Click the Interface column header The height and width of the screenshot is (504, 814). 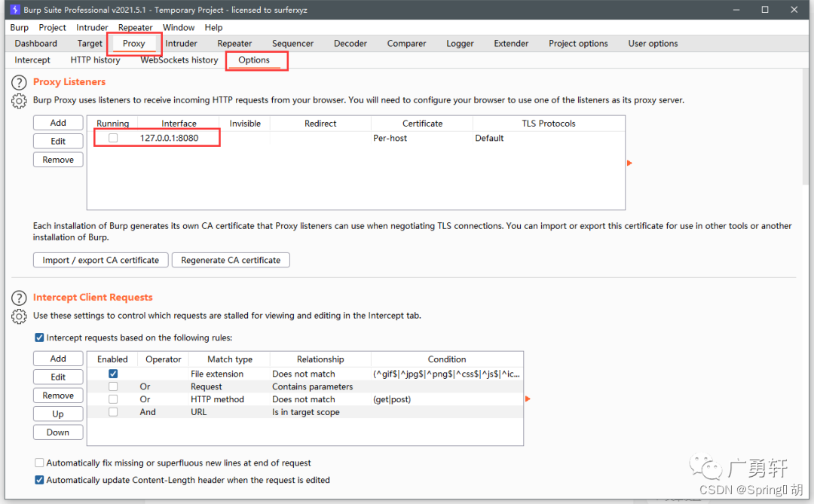[x=179, y=124]
